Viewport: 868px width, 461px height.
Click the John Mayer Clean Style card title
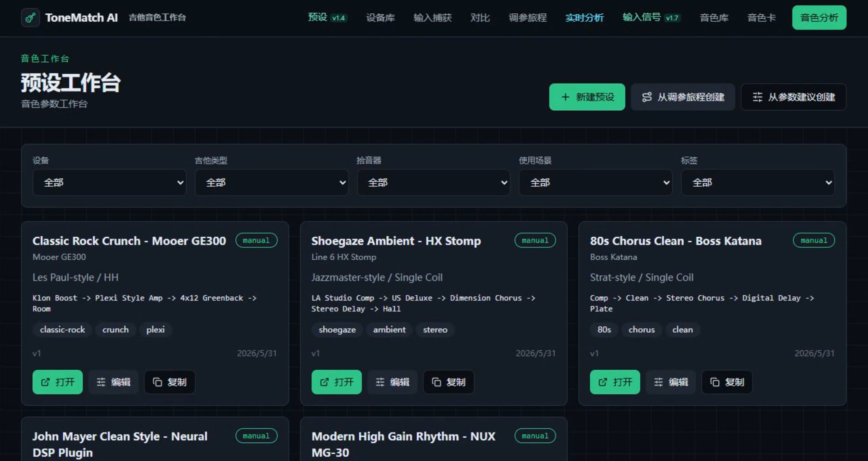(x=120, y=444)
